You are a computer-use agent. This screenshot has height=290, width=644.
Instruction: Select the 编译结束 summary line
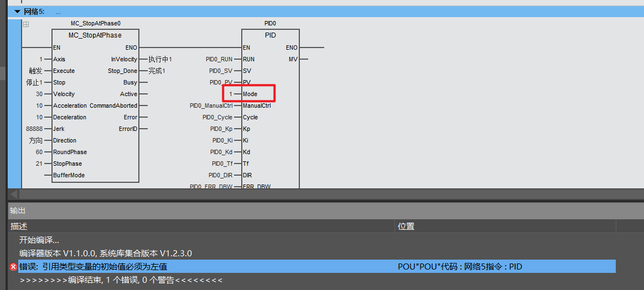(121, 280)
